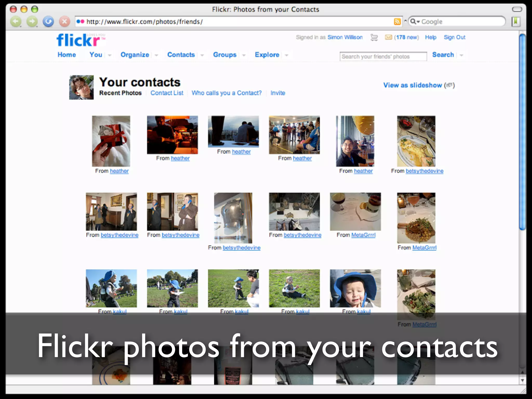Click the slideshow icon beside View as slideshow

(449, 85)
